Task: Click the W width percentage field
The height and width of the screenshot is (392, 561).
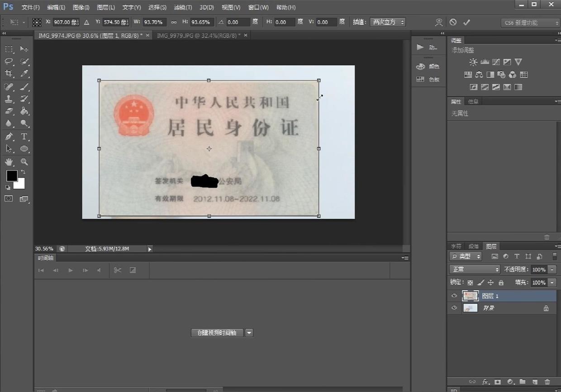Action: 154,22
